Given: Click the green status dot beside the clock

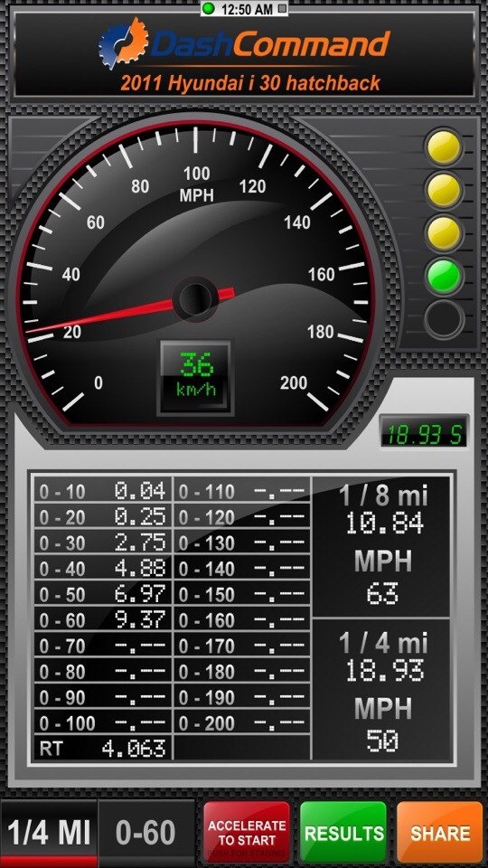Looking at the screenshot, I should pos(209,8).
